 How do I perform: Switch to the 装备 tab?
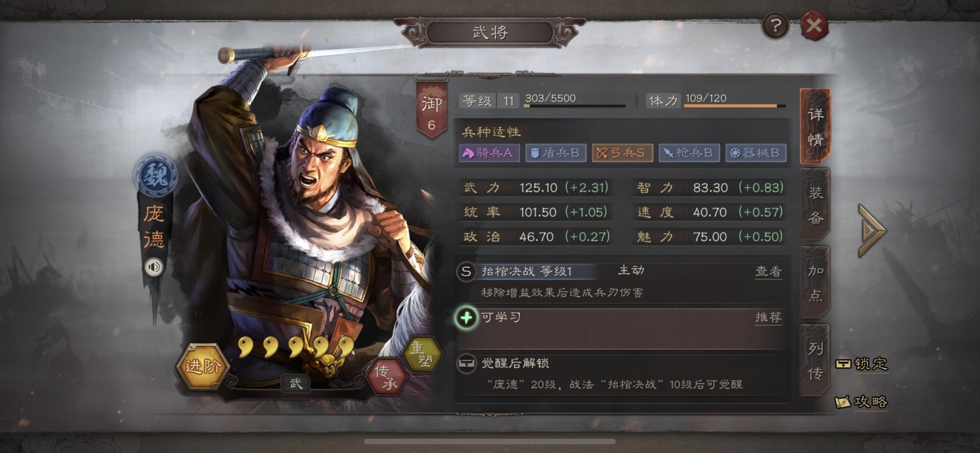[x=815, y=205]
